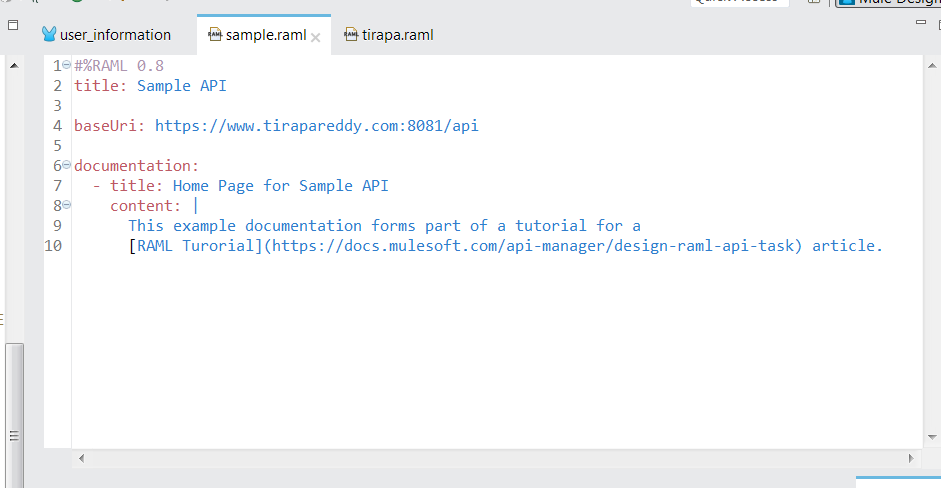Click the left panel scroll grip icon
The width and height of the screenshot is (941, 488).
click(14, 436)
